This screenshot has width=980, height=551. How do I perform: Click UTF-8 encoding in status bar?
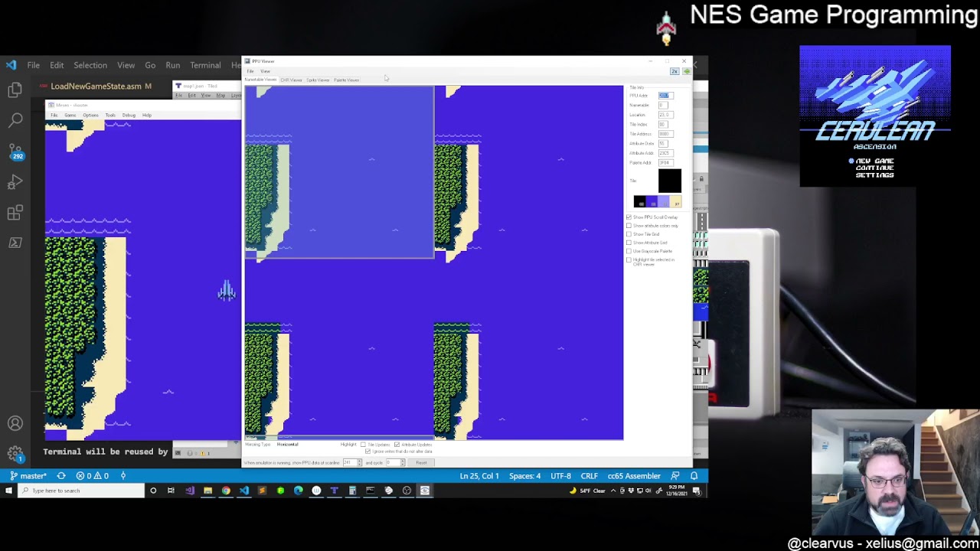click(x=560, y=476)
